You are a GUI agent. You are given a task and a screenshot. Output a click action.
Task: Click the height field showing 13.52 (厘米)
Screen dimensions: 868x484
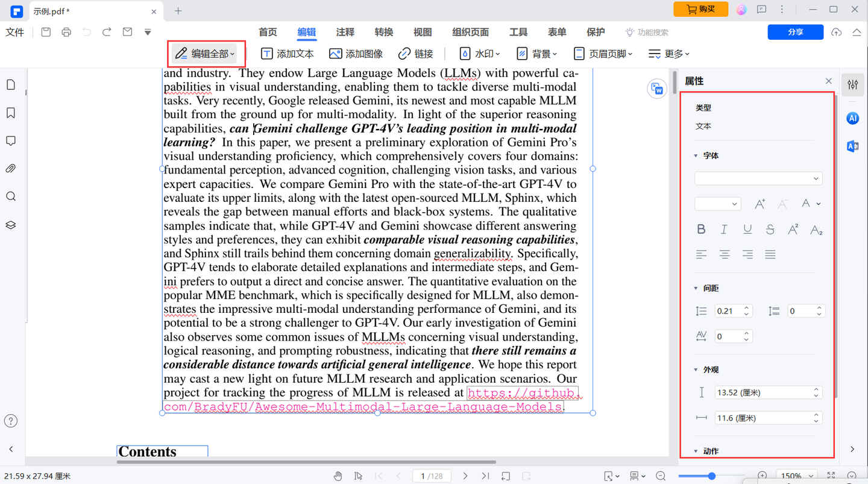[769, 392]
